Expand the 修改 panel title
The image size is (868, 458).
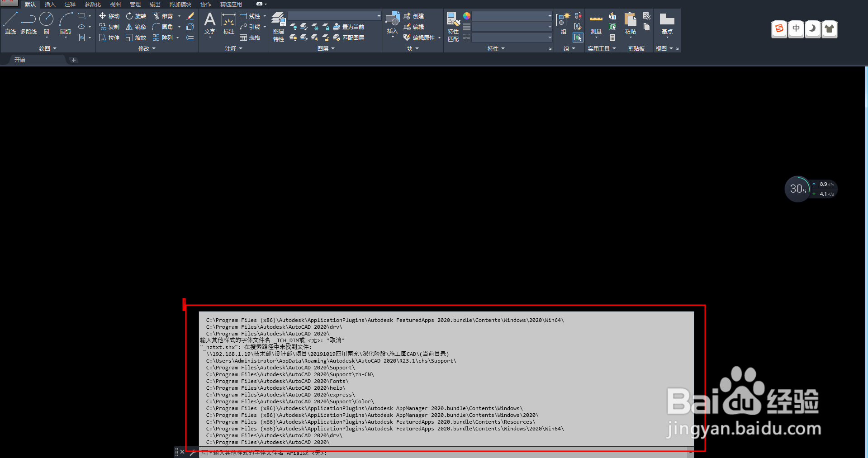[147, 48]
